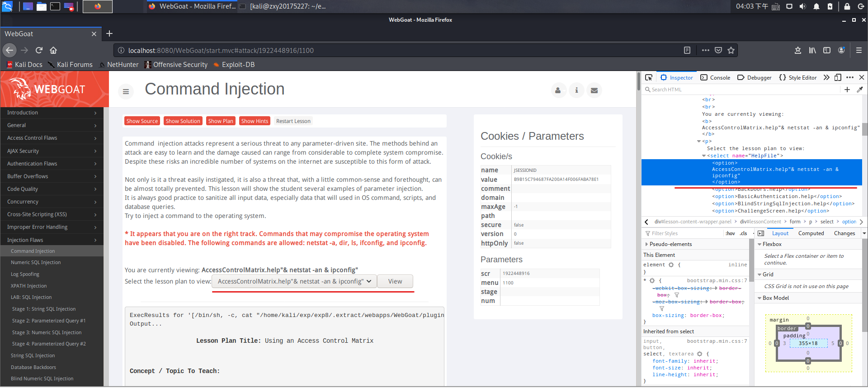Select the Inspector tab

coord(676,77)
